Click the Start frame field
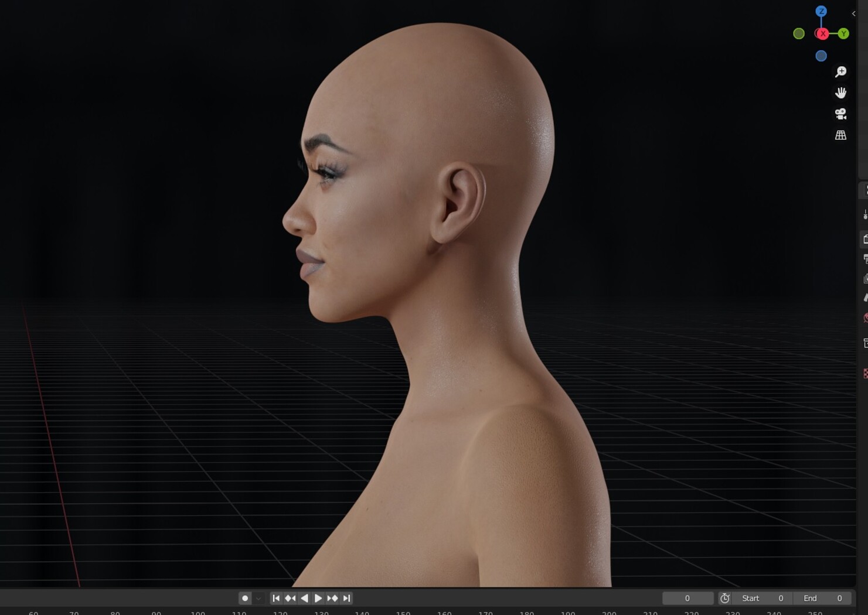This screenshot has height=615, width=868. [763, 598]
